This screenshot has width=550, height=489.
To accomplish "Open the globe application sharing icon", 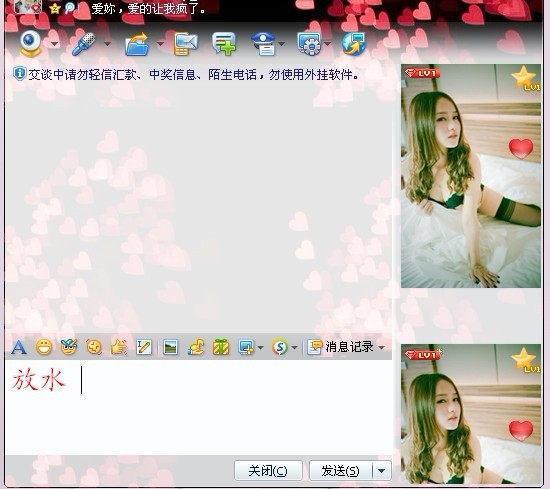I will [x=354, y=44].
